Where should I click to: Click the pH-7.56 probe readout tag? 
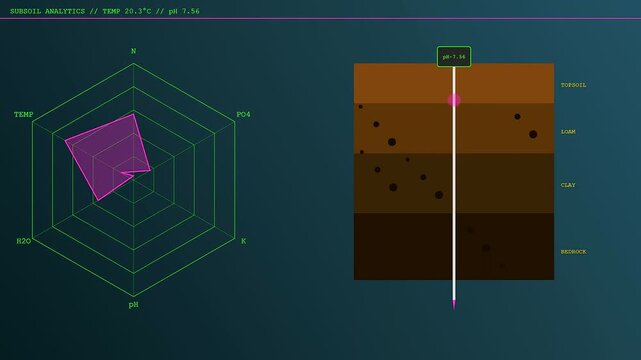click(x=454, y=57)
